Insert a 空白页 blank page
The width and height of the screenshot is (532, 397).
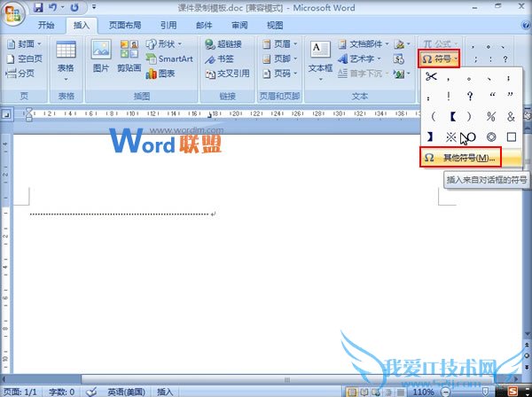25,58
